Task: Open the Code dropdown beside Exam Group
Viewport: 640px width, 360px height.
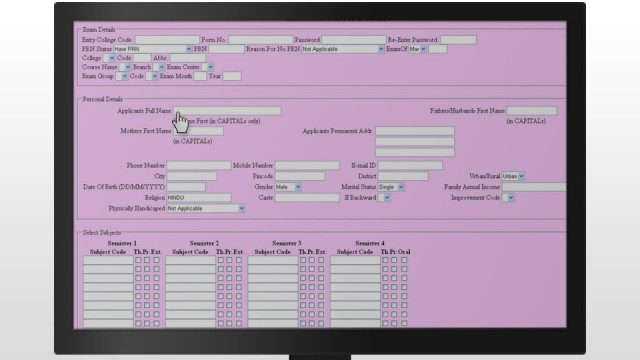Action: pos(151,76)
